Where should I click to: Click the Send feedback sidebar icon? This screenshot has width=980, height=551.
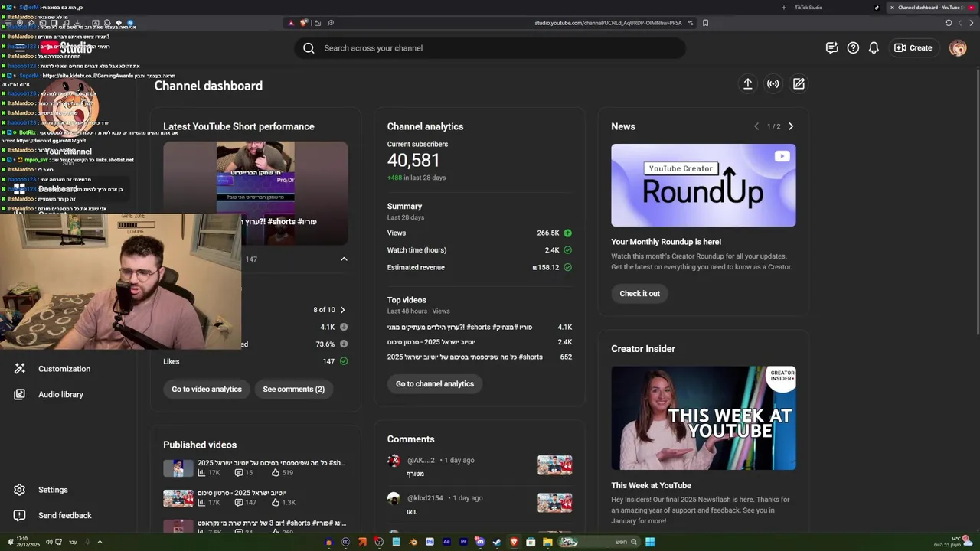[x=20, y=516]
